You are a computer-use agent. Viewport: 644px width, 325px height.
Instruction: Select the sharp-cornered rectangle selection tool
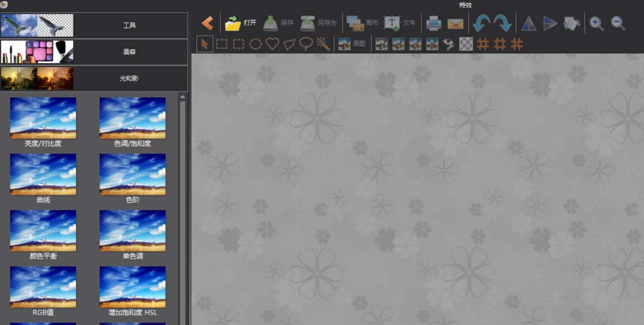[x=222, y=44]
